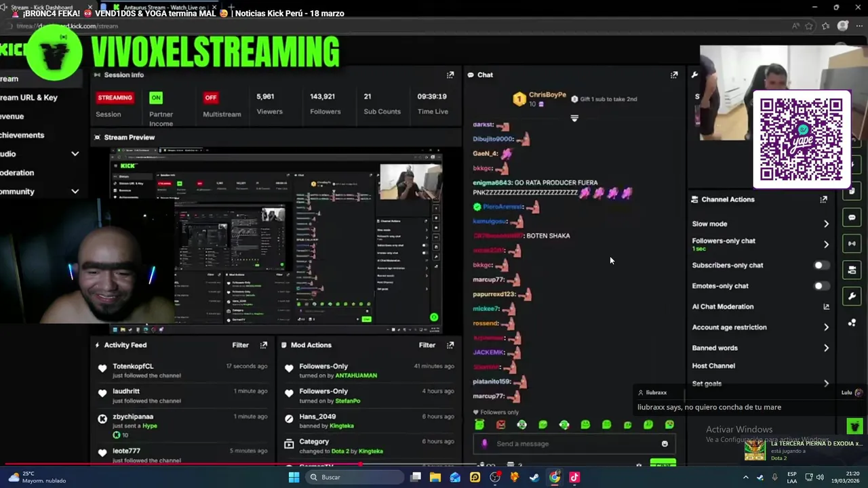
Task: Click the broadcast signal icon in right sidebar
Action: [852, 243]
